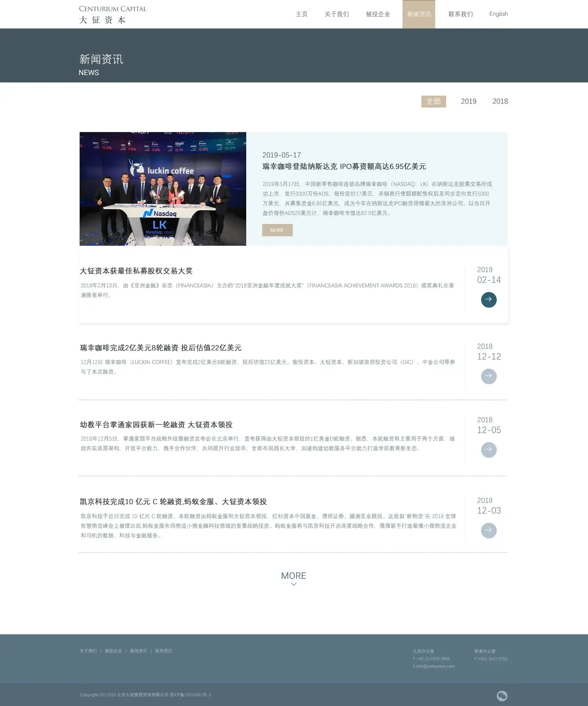Click the 2019-05-17 date in featured article

coord(282,155)
